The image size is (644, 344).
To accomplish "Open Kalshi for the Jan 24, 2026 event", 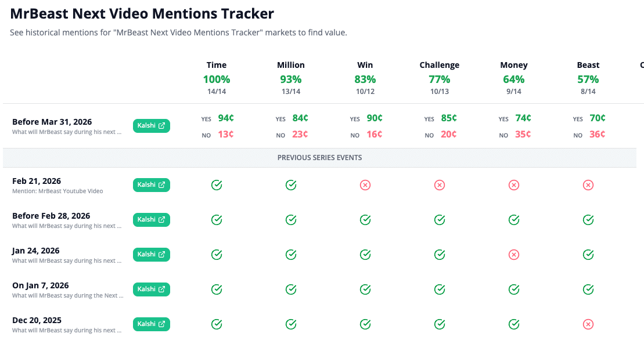I will [x=151, y=254].
